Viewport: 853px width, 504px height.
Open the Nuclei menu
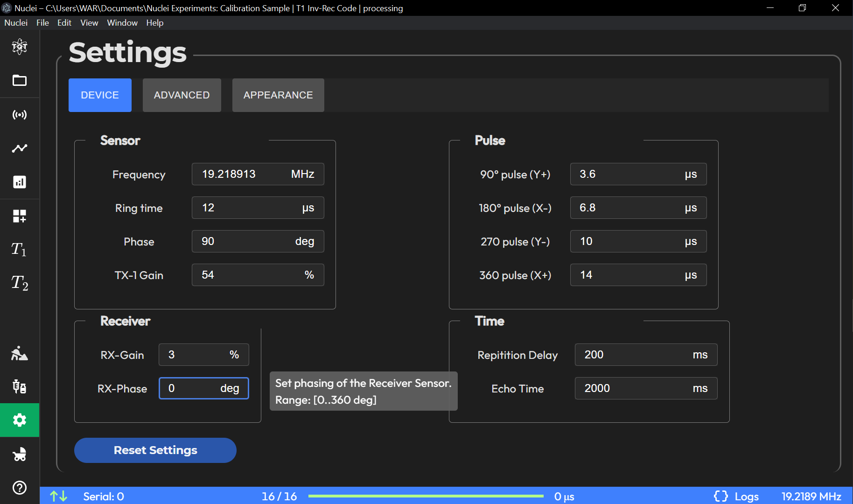(x=16, y=23)
